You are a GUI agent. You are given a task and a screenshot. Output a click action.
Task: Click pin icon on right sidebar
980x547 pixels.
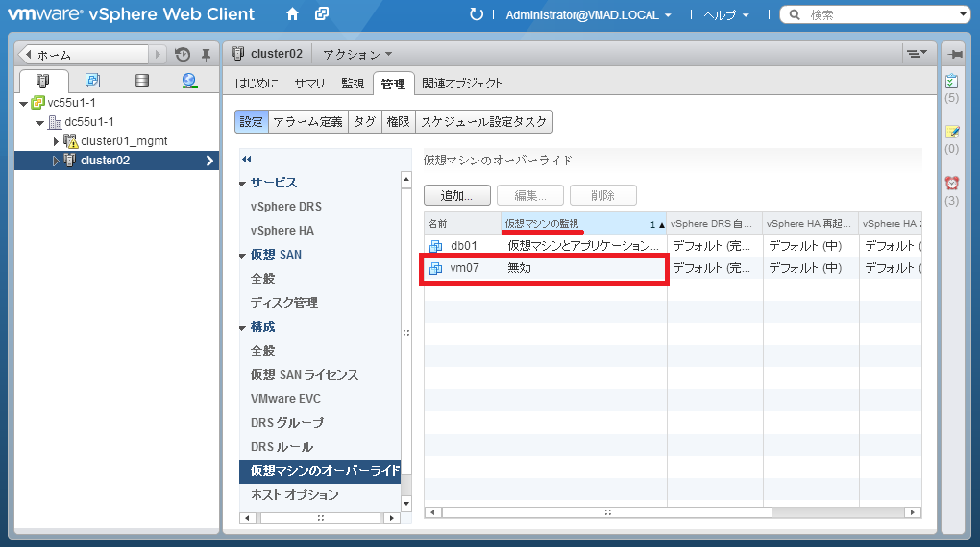955,55
